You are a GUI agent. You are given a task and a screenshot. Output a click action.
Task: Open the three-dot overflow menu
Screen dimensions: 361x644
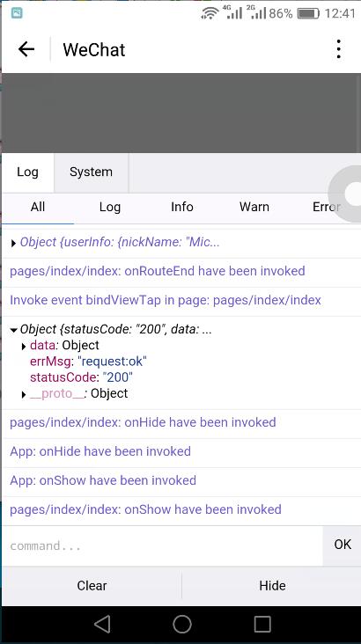pos(338,49)
